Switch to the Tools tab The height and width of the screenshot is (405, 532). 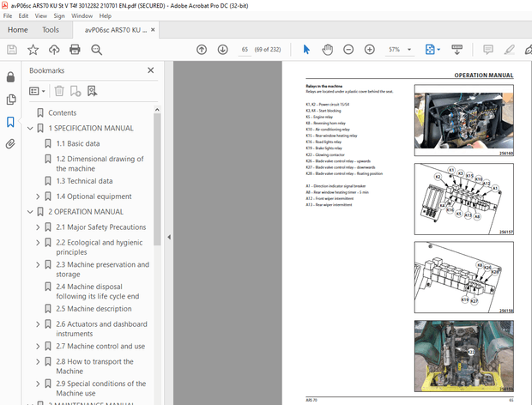coord(51,30)
